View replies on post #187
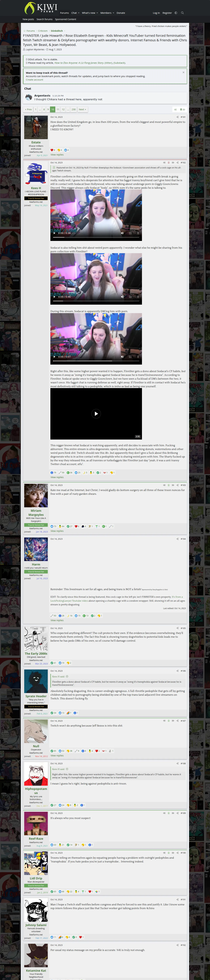Viewport: 210px width, 980px height. coord(57,756)
